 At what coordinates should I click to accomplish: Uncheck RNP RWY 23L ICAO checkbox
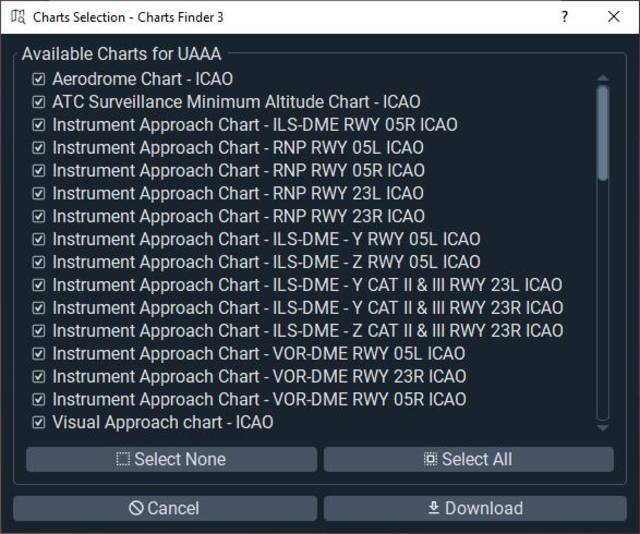pos(39,193)
